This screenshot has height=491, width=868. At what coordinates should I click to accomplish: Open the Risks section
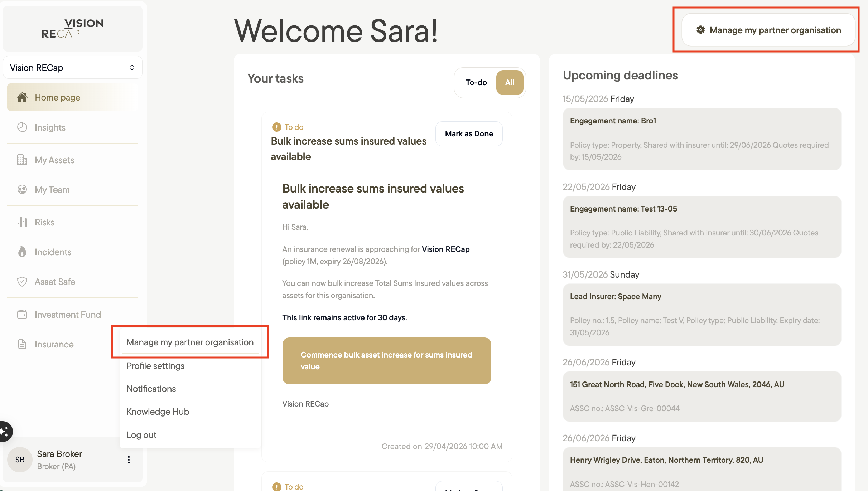[x=73, y=222]
